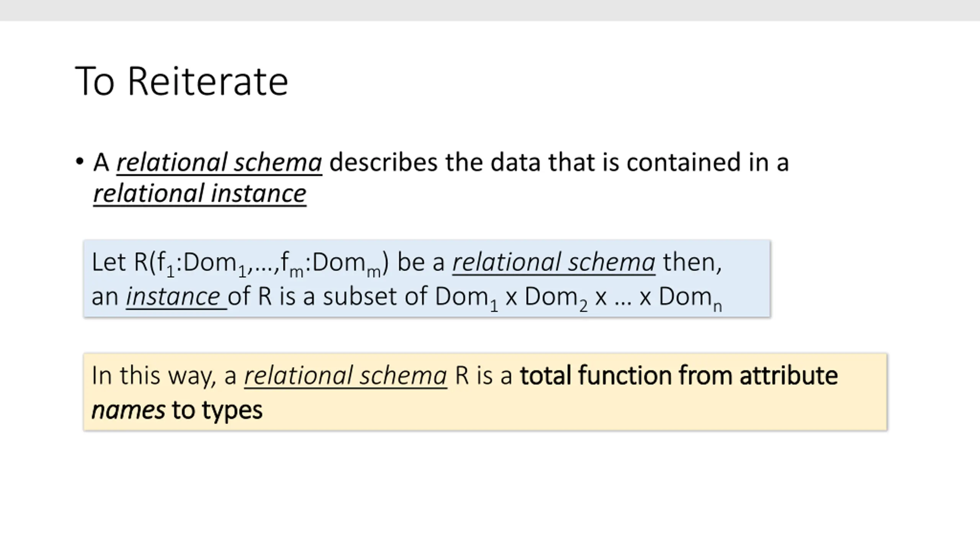Screen dimensions: 980x551
Task: Click the italic word 'names' in yellow box
Action: tap(129, 411)
